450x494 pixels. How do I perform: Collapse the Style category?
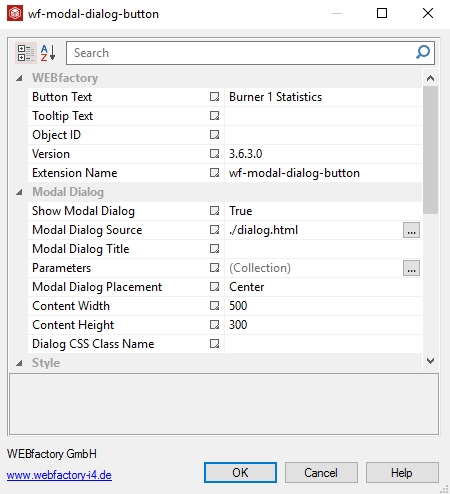coord(19,363)
